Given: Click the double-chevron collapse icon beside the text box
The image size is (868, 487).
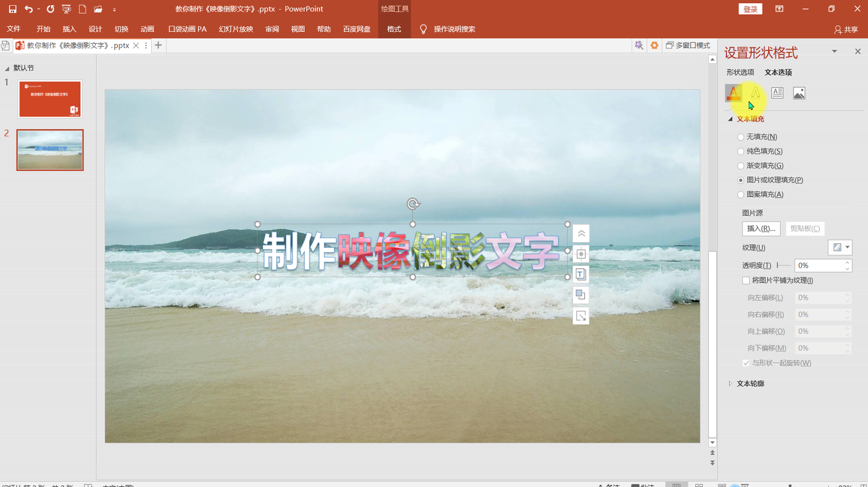Looking at the screenshot, I should click(x=581, y=233).
